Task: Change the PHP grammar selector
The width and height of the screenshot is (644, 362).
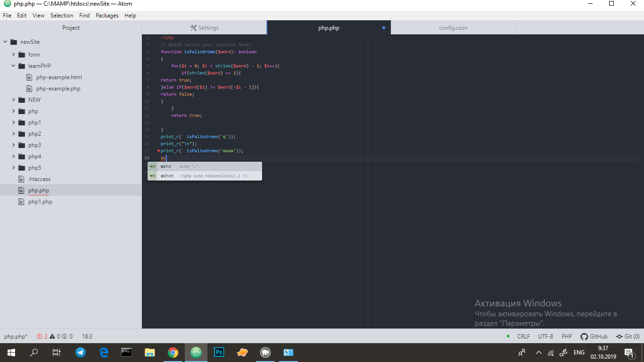Action: (x=567, y=337)
